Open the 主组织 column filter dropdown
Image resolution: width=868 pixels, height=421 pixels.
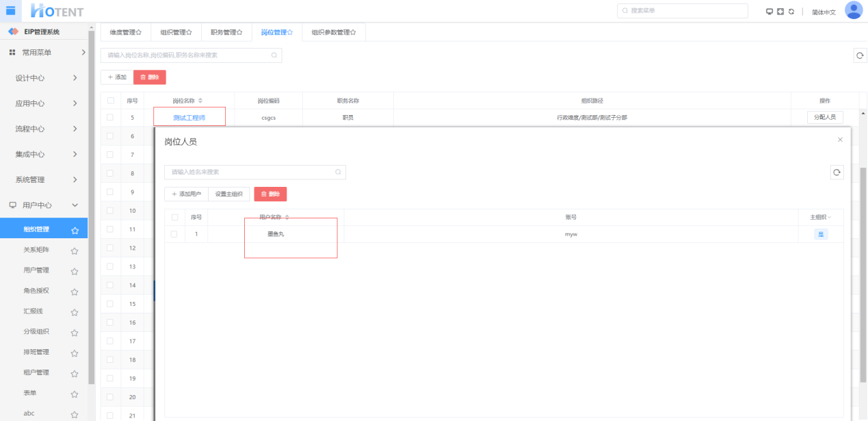click(x=830, y=217)
